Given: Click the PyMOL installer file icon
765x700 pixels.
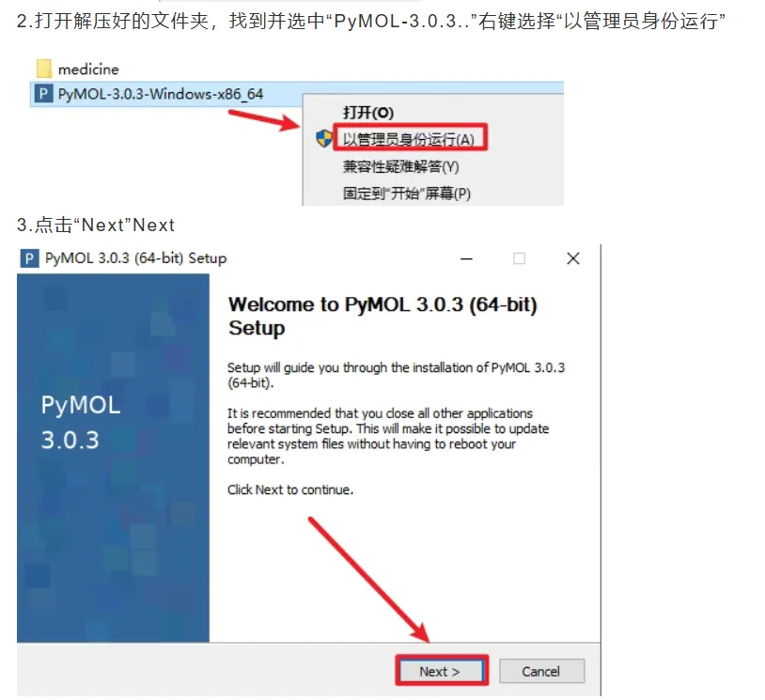Looking at the screenshot, I should coord(44,94).
